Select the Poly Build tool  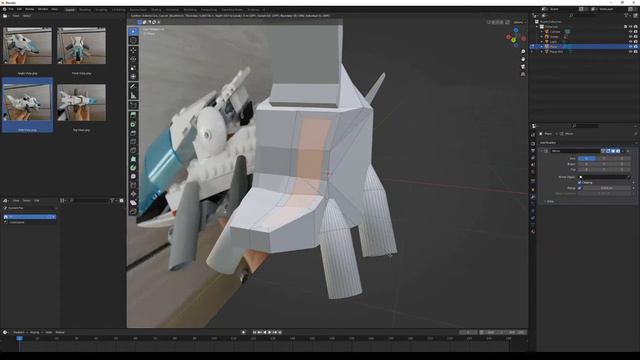point(133,159)
